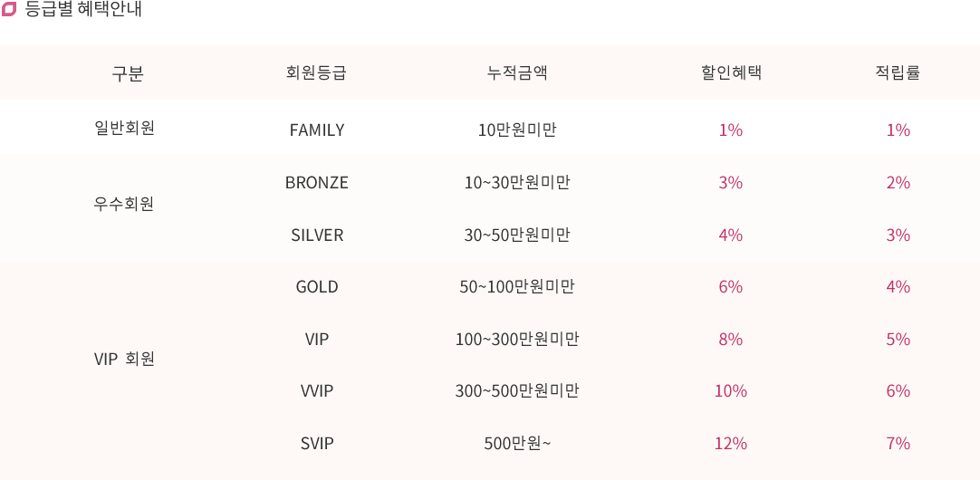Click the 누적금액 column header
The image size is (980, 480).
pyautogui.click(x=517, y=73)
